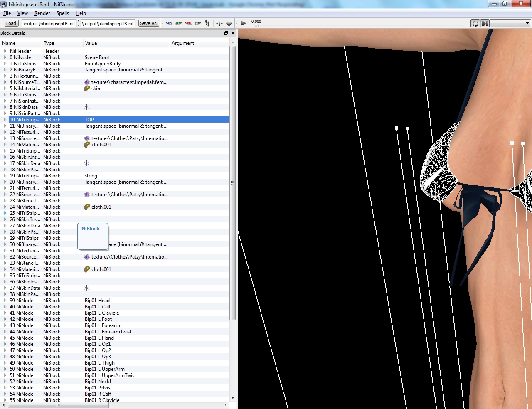Viewport: 532px width, 409px height.
Task: Expand the 49 NiNode Bip01 L Thigh row
Action: click(5, 363)
